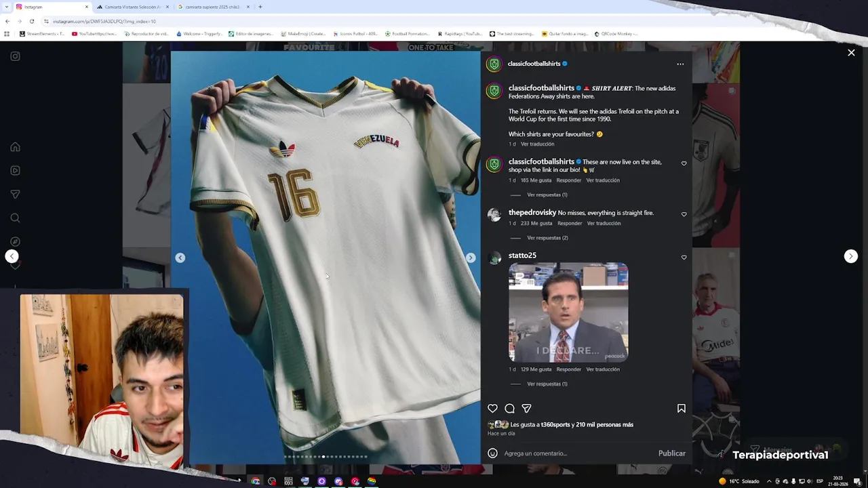Go to Home in Instagram sidebar
Image resolution: width=868 pixels, height=488 pixels.
[15, 147]
